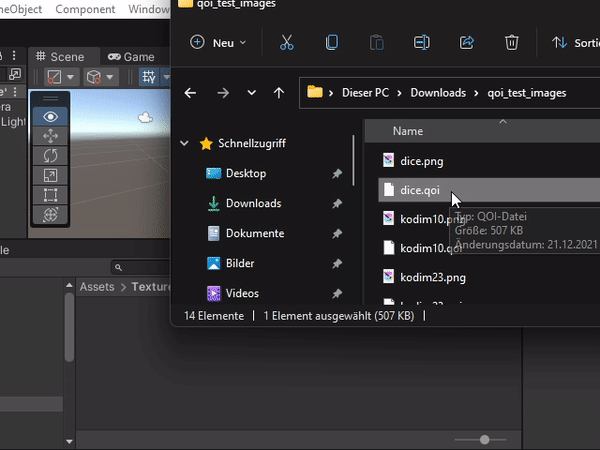
Task: Click the Explorer navigation pane scrollbar
Action: tap(353, 160)
